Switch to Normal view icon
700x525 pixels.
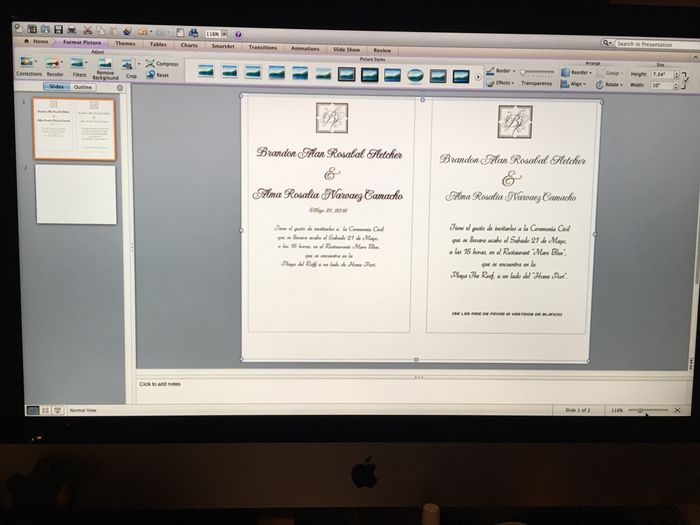(x=33, y=410)
